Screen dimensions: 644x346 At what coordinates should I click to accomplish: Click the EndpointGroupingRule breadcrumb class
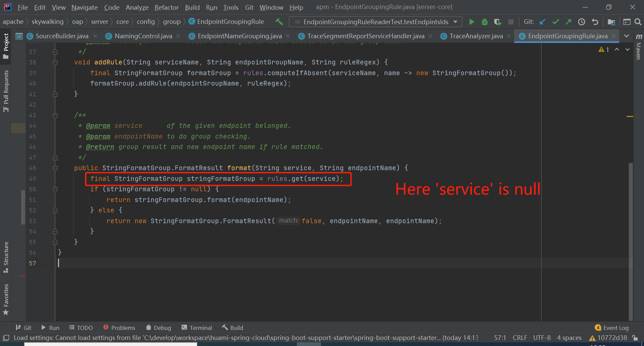(x=226, y=22)
